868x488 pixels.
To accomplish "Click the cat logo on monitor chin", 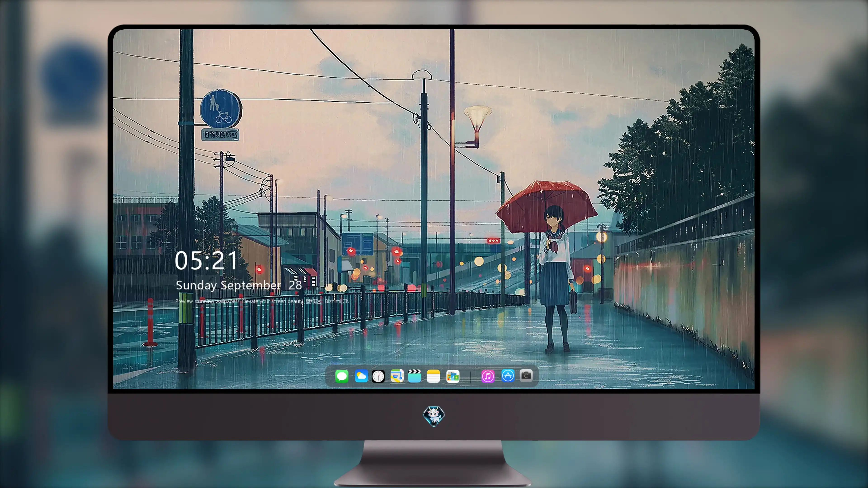I will [x=434, y=416].
